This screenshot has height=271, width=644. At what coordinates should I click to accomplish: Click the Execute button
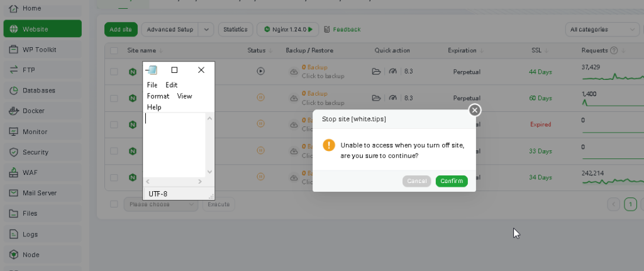point(218,204)
